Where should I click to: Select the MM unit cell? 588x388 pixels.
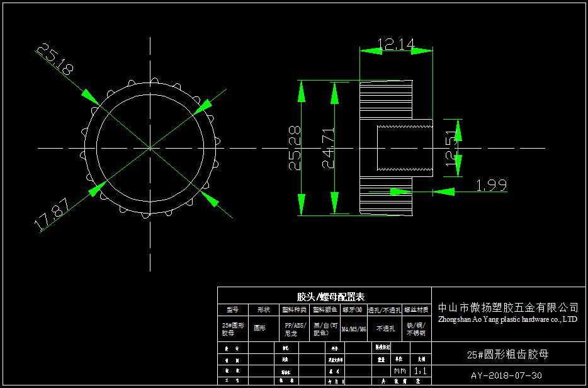400,371
